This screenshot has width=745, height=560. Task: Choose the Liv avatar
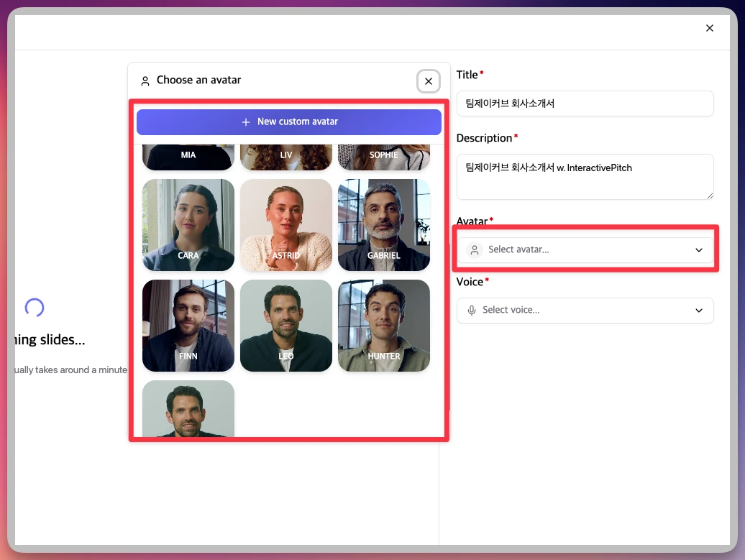click(x=286, y=157)
